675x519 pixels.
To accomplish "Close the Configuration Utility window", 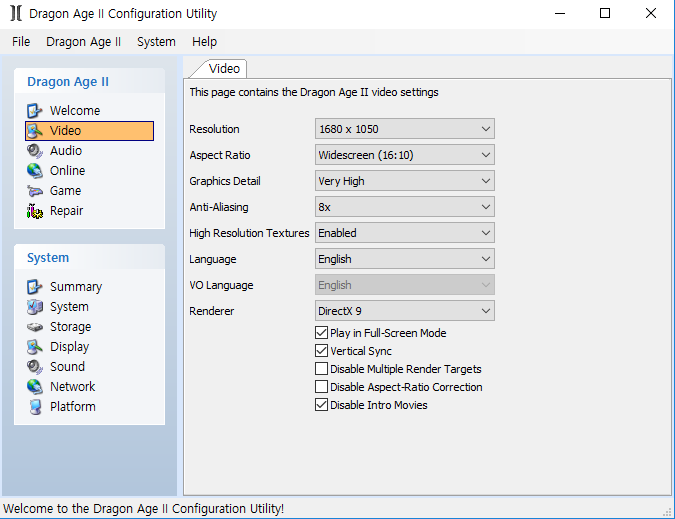I will 651,13.
